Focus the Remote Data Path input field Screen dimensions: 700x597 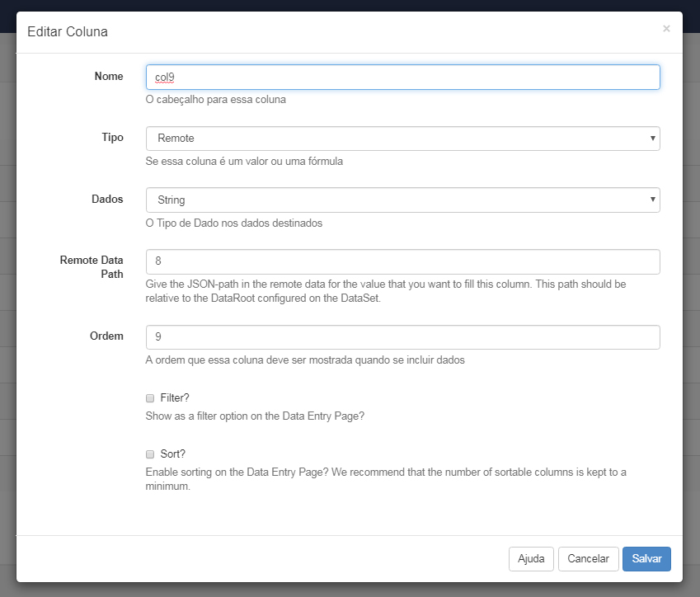(402, 261)
